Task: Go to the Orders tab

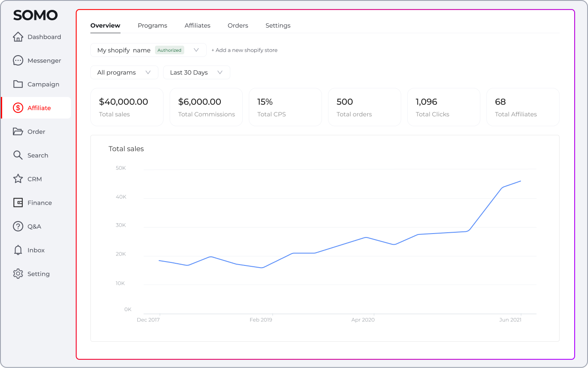Action: tap(238, 25)
